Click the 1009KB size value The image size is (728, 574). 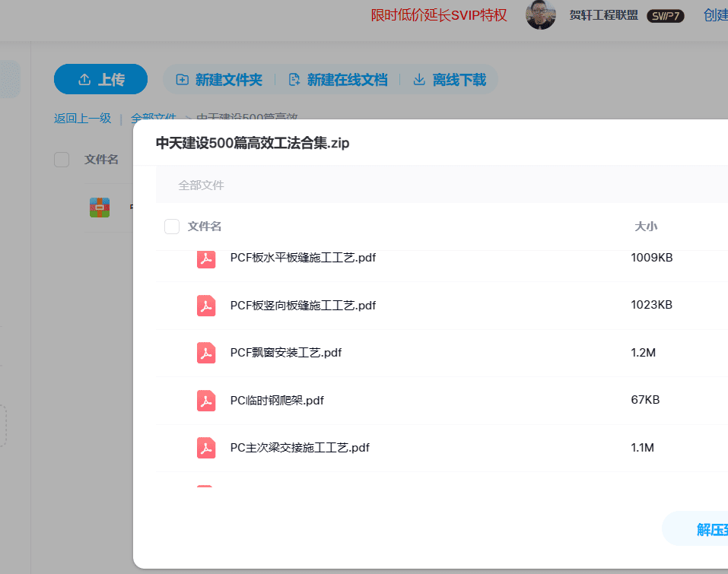652,258
